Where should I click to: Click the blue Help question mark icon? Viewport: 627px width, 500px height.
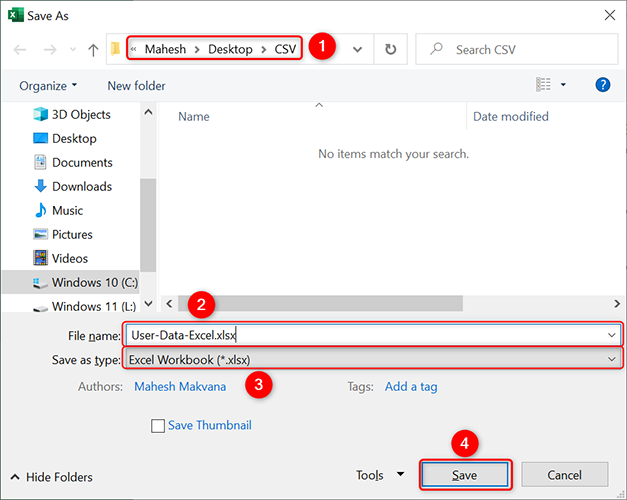[603, 85]
